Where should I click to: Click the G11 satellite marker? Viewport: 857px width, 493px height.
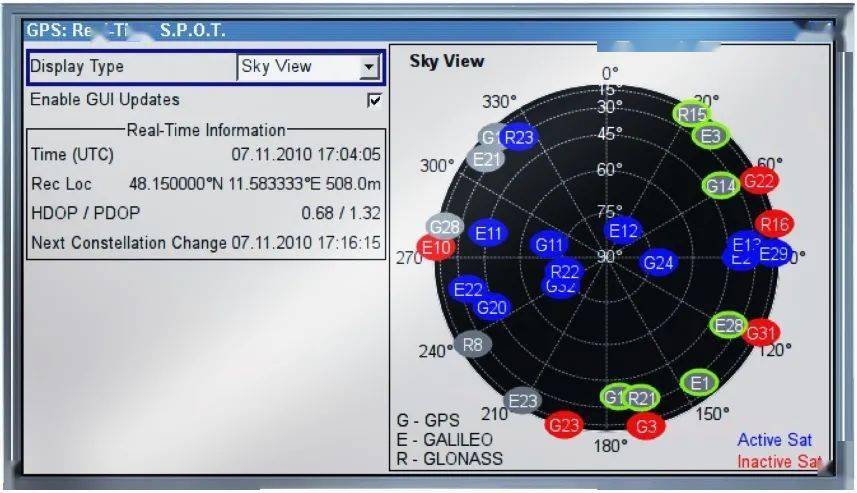click(x=550, y=244)
